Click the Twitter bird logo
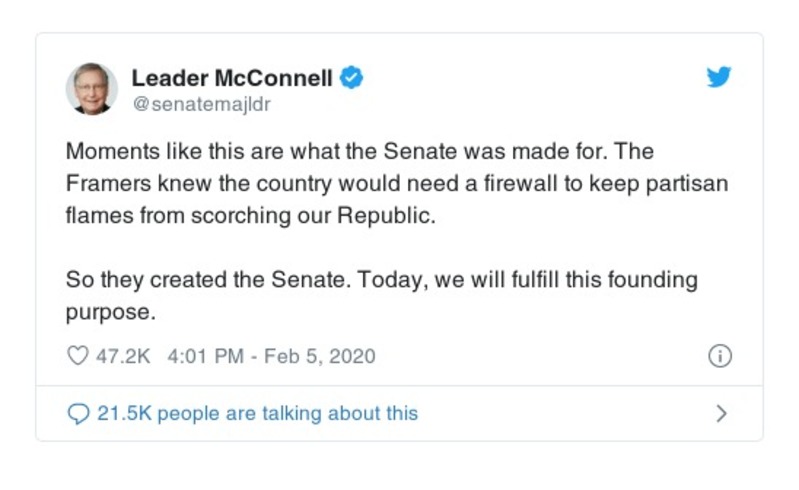The height and width of the screenshot is (490, 799). click(x=719, y=78)
